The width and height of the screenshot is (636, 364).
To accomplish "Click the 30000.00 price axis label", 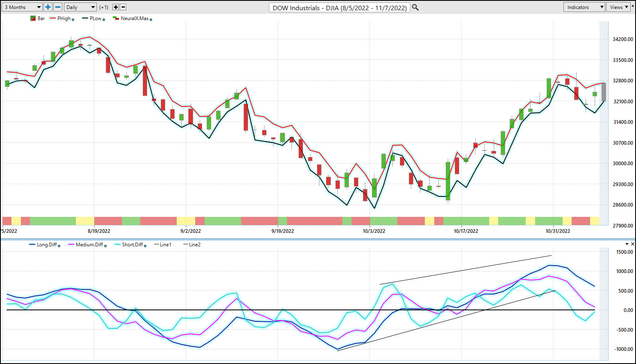I will [x=623, y=164].
